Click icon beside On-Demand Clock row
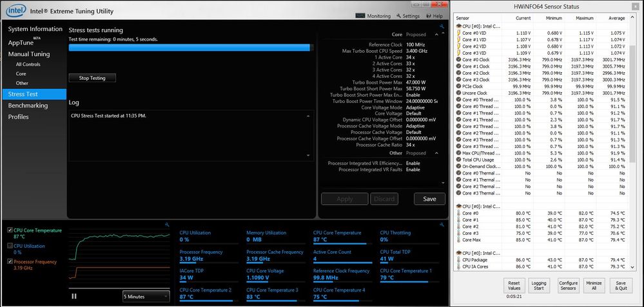 pos(459,167)
